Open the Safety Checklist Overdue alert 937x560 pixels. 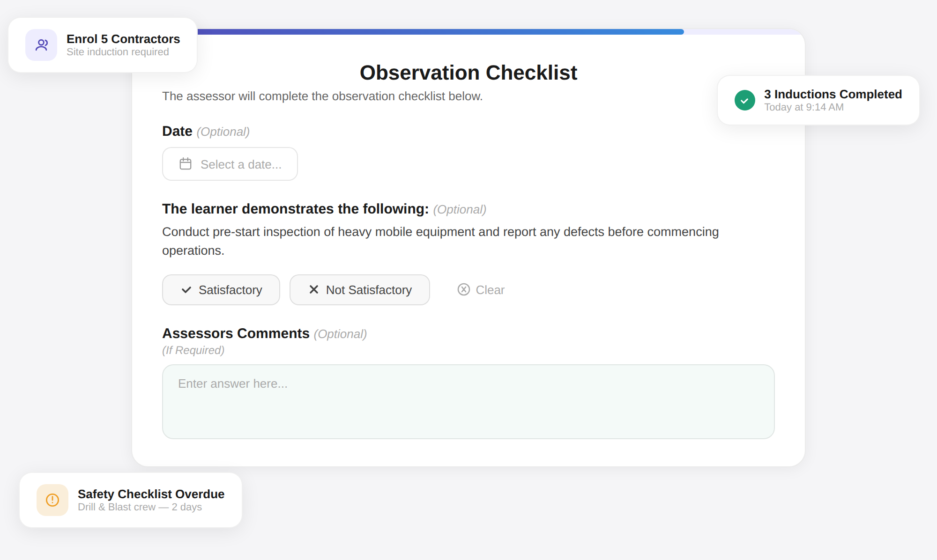pos(131,500)
